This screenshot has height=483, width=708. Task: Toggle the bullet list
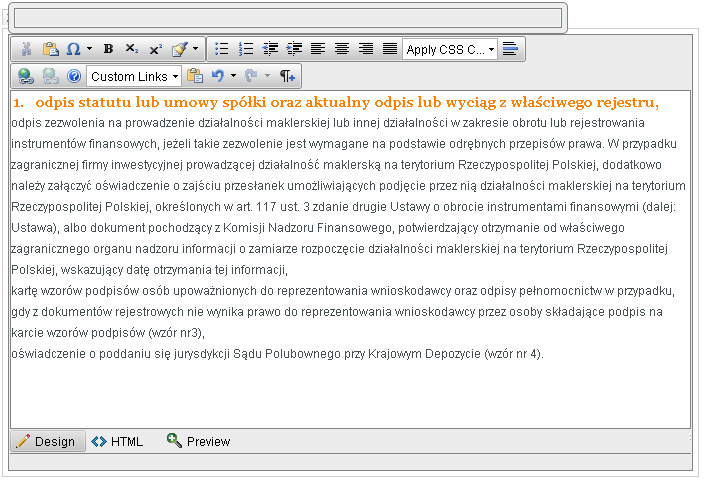(221, 49)
